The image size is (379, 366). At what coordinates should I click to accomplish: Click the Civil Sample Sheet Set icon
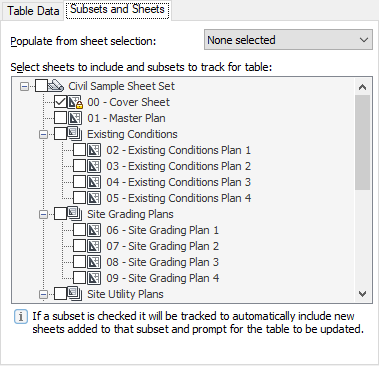(x=56, y=86)
